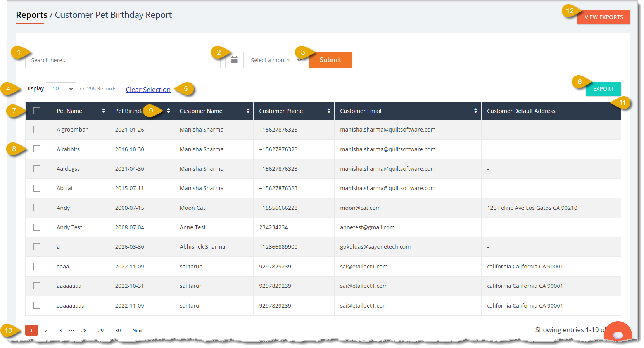
Task: Click the Submit button
Action: tap(330, 60)
